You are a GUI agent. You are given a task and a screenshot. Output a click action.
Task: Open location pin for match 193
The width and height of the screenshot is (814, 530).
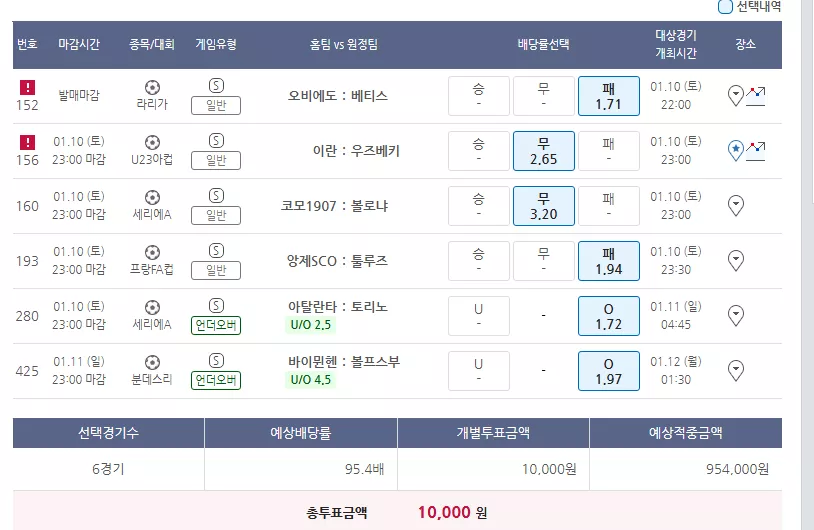click(x=736, y=261)
